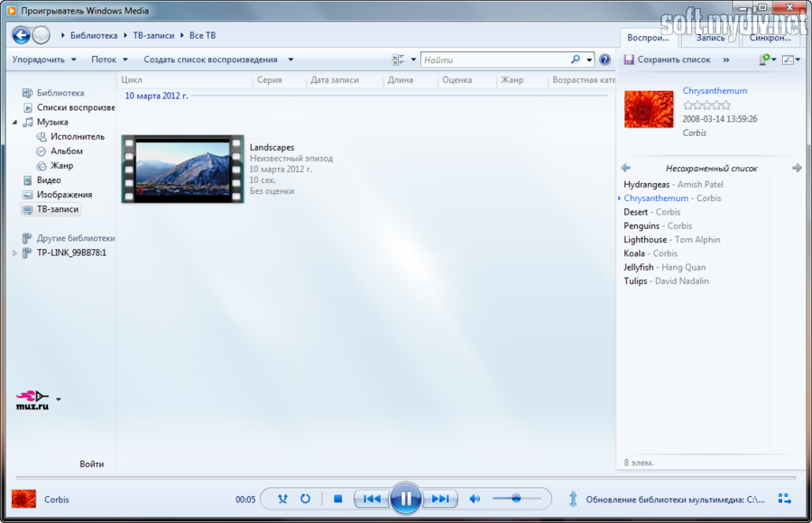Open the Поток menu
The image size is (812, 523).
click(109, 60)
